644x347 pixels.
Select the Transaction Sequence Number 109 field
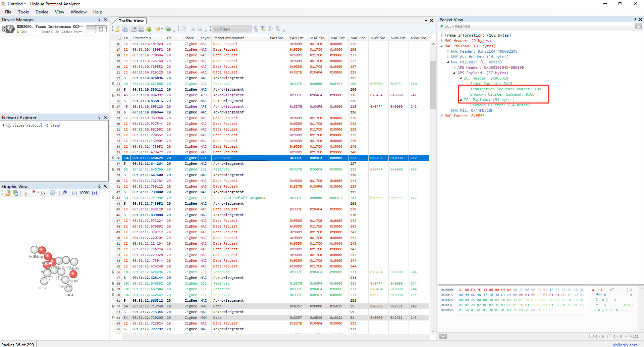505,89
